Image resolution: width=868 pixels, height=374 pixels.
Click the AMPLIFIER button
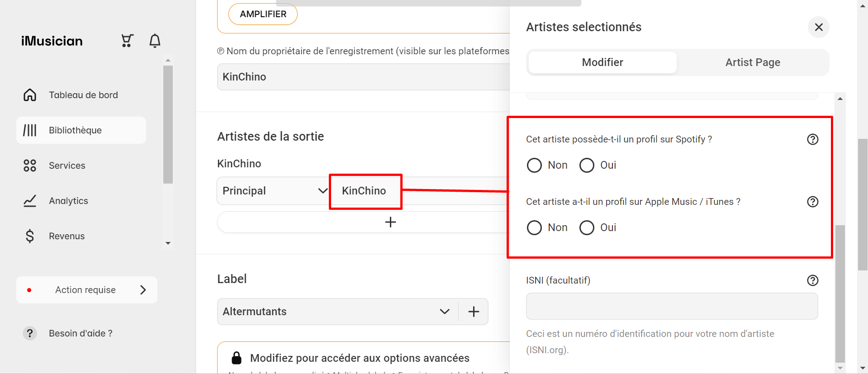[263, 14]
